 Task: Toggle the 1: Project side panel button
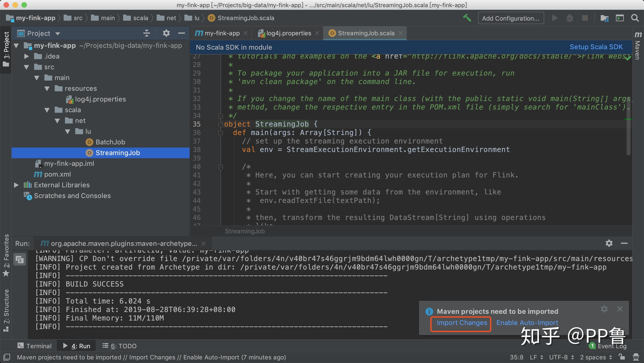point(6,49)
